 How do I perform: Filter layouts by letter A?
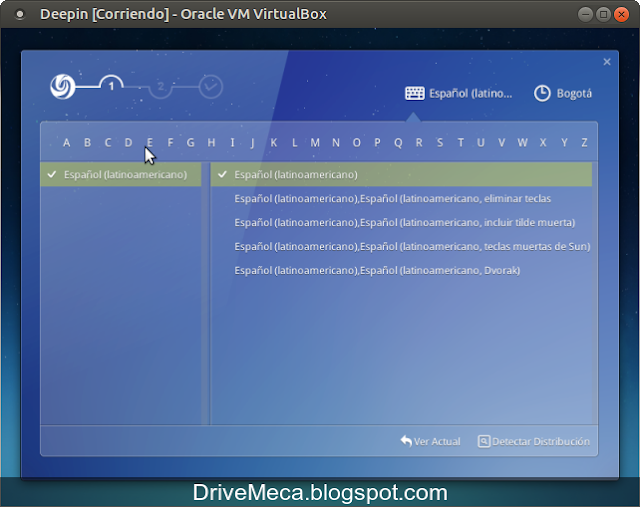[67, 142]
